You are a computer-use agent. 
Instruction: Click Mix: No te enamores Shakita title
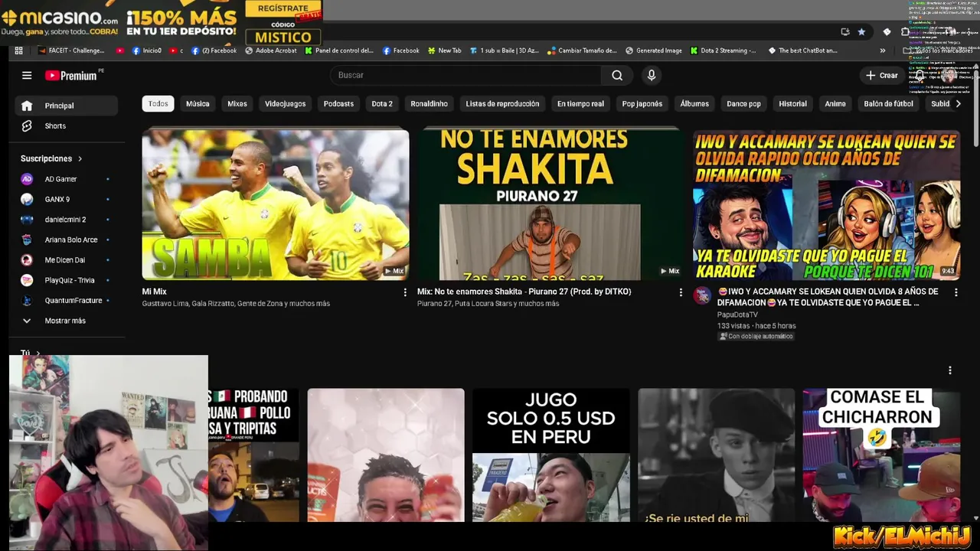pos(524,292)
